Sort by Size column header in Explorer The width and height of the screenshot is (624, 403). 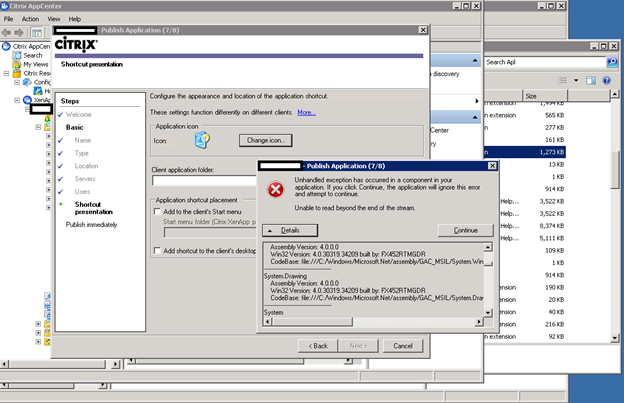tap(544, 96)
